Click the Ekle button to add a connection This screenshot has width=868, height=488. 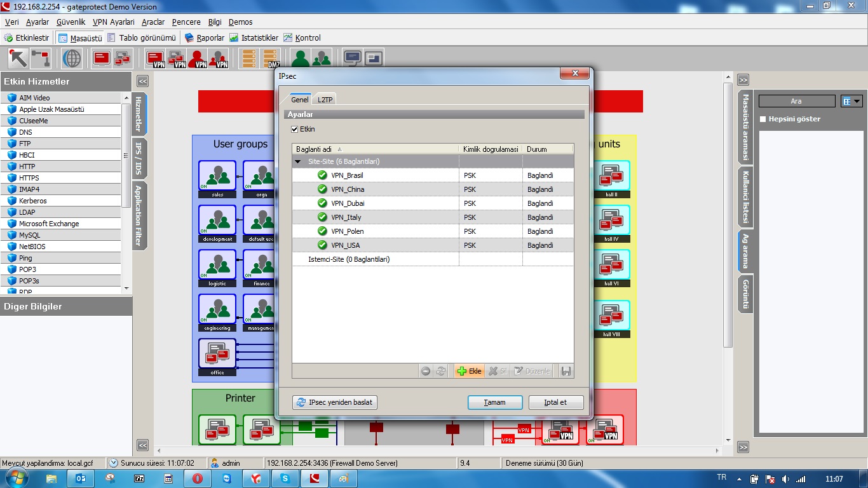coord(469,371)
